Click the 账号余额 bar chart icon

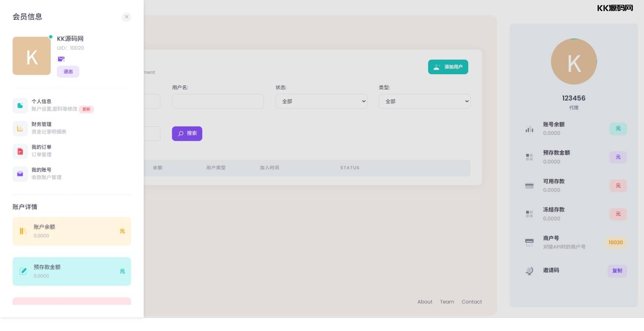click(x=529, y=129)
